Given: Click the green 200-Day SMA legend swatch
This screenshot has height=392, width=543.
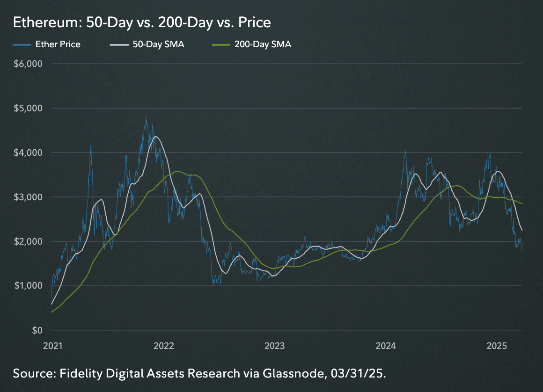Looking at the screenshot, I should point(221,44).
